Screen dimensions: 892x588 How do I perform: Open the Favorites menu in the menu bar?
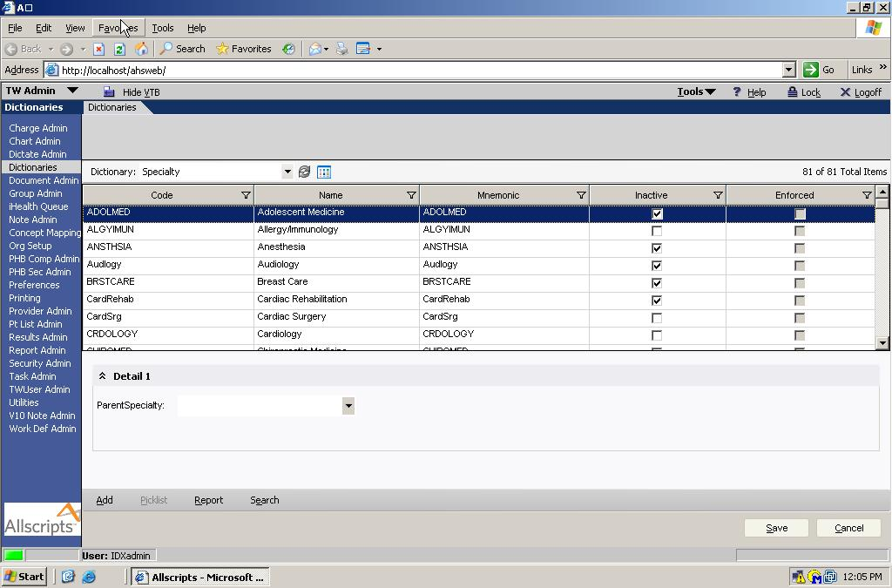tap(118, 27)
